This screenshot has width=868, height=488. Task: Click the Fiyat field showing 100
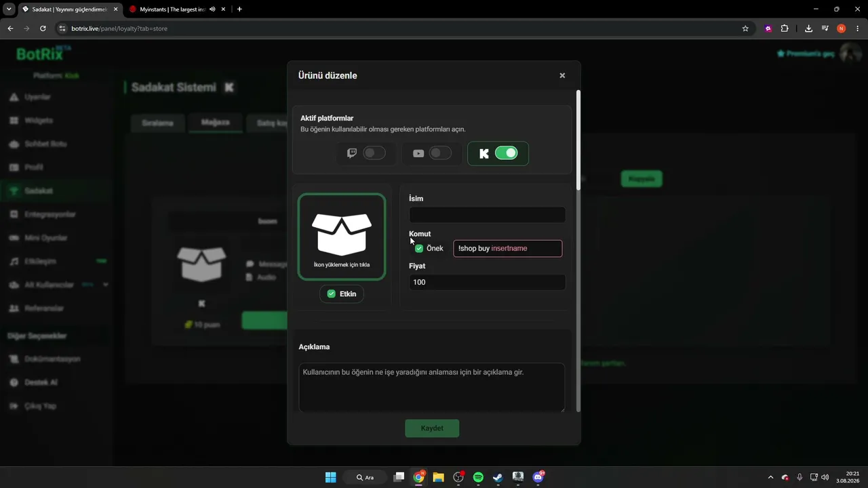tap(487, 282)
